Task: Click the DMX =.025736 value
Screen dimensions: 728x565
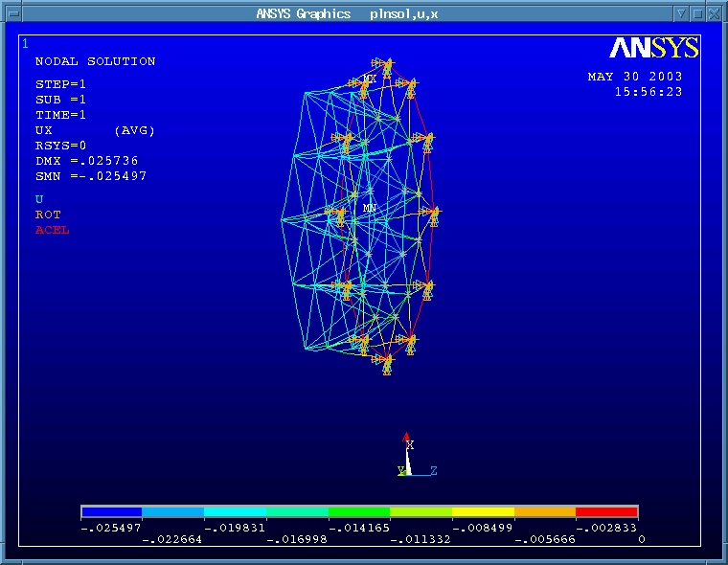Action: (x=87, y=161)
